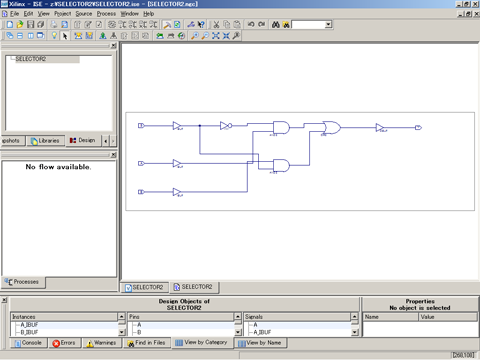480x360 pixels.
Task: Click the Redo toolbar icon
Action: point(262,24)
